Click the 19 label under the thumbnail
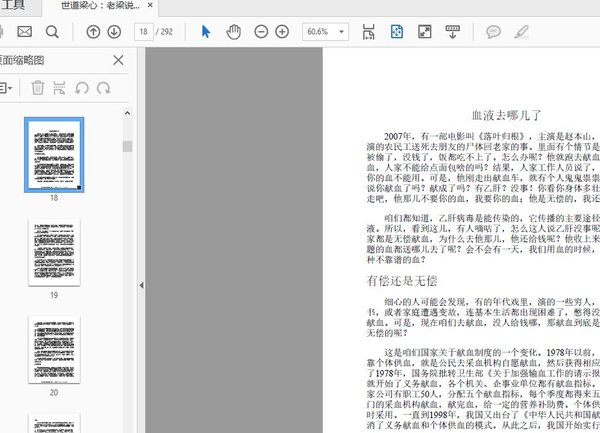This screenshot has height=433, width=600. click(x=54, y=295)
